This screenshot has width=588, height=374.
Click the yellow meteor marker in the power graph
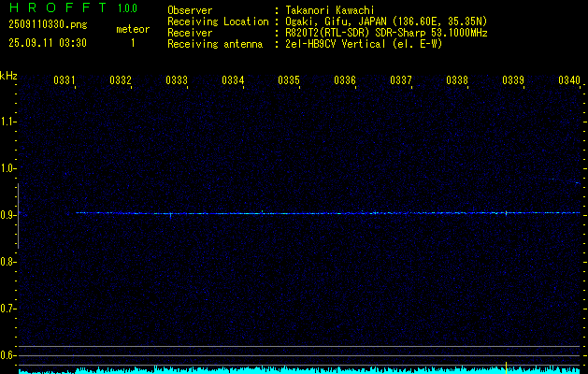click(x=507, y=367)
